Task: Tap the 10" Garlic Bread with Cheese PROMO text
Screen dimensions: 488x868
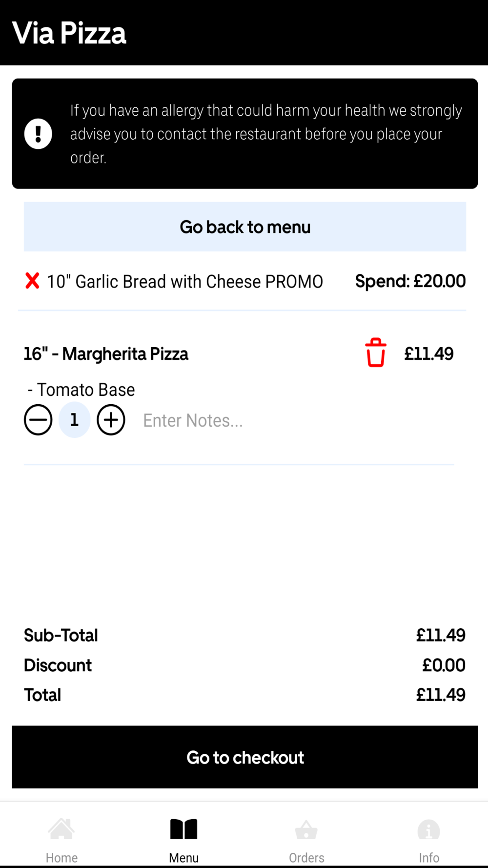Action: point(184,282)
